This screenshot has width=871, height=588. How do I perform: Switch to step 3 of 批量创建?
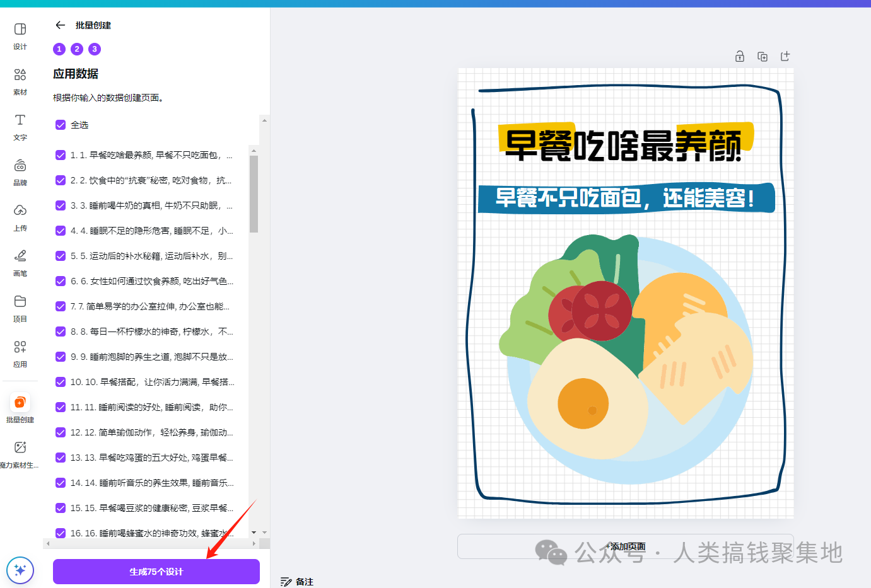94,49
